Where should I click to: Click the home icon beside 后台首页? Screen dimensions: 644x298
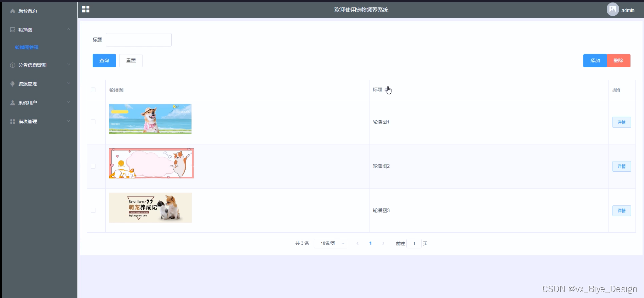click(12, 11)
